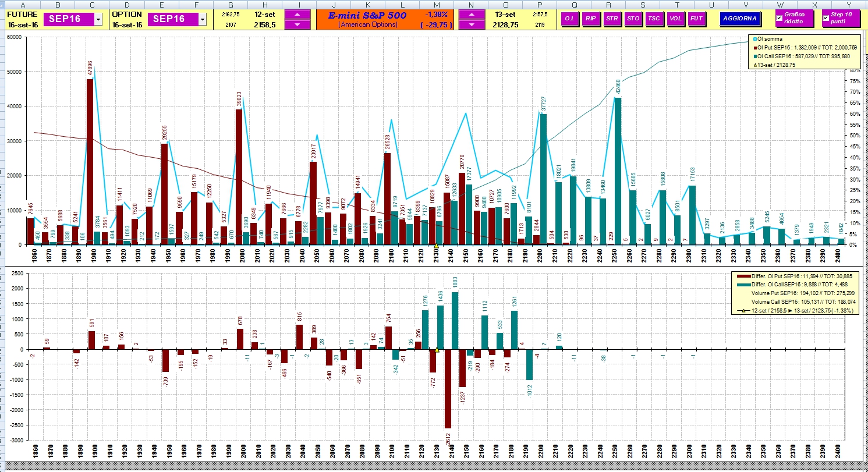Click the yellow triangle price marker at 2130 on the upper chart

coord(435,246)
